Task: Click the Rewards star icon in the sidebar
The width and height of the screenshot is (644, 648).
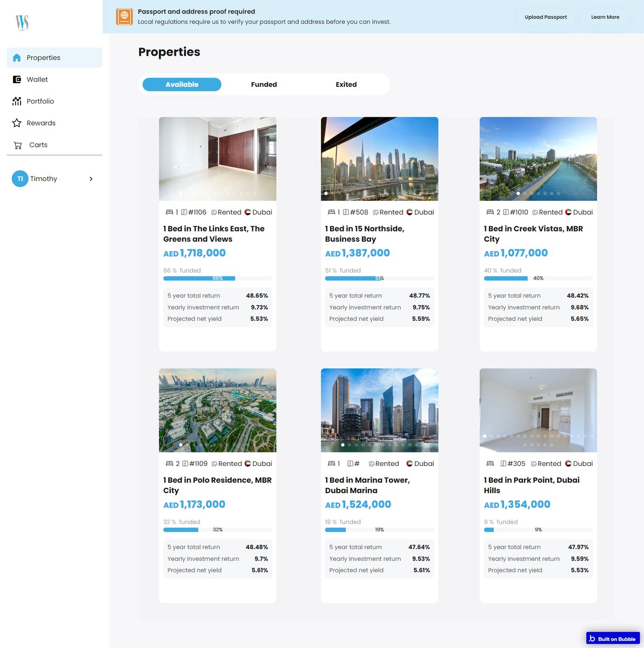Action: pos(17,123)
